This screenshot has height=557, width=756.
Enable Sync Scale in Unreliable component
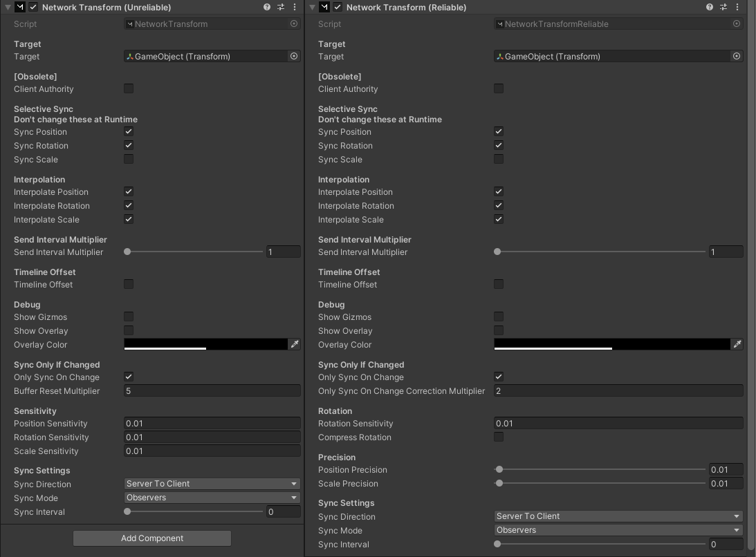[129, 159]
